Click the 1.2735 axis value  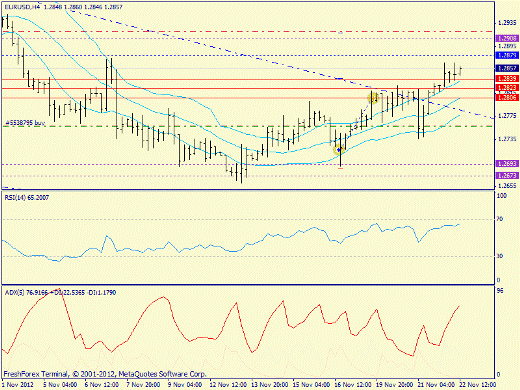point(507,139)
